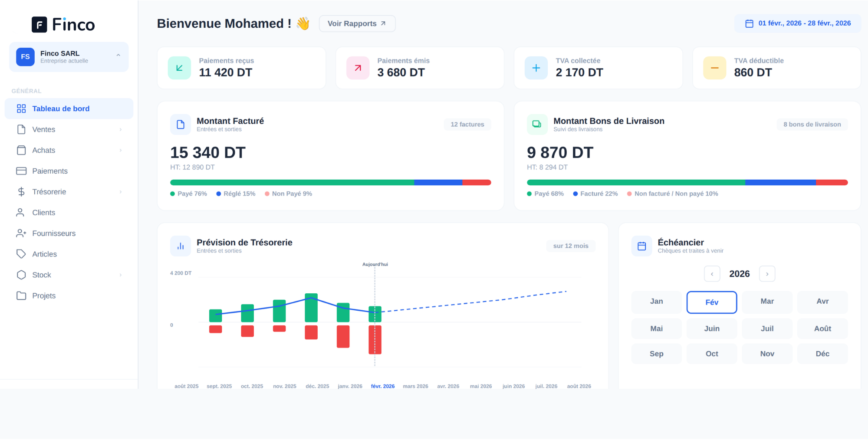The width and height of the screenshot is (868, 440).
Task: Click the Fournisseurs add-user icon
Action: tap(21, 233)
